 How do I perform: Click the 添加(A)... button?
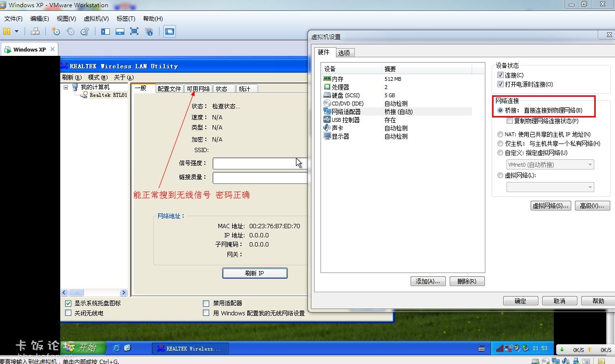click(427, 281)
